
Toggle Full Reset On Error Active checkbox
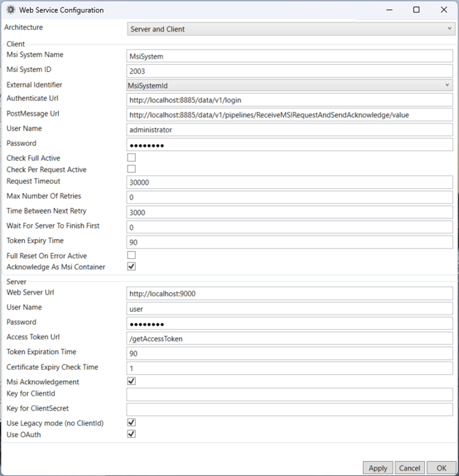point(132,255)
